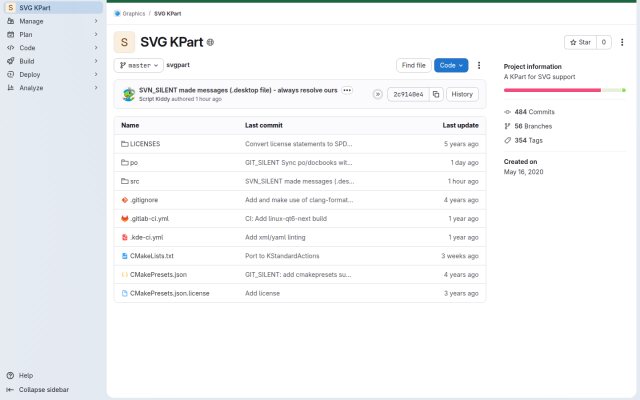Open the src folder
This screenshot has height=400, width=640.
point(134,181)
